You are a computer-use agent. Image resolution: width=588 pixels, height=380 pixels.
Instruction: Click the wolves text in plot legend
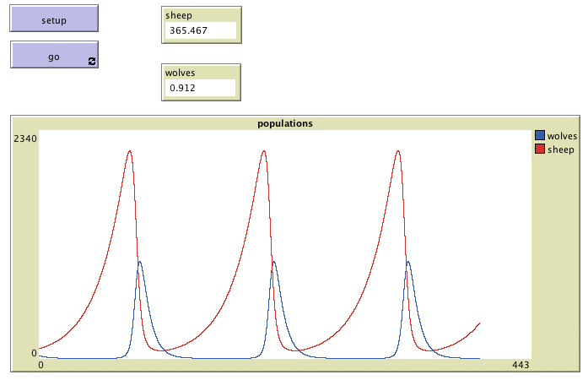tap(560, 135)
